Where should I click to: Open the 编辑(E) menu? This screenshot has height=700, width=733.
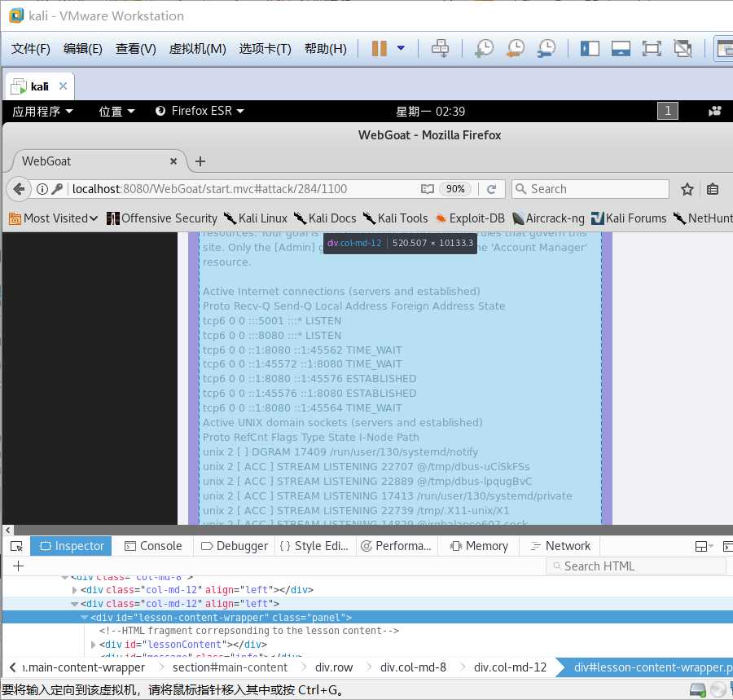click(83, 49)
